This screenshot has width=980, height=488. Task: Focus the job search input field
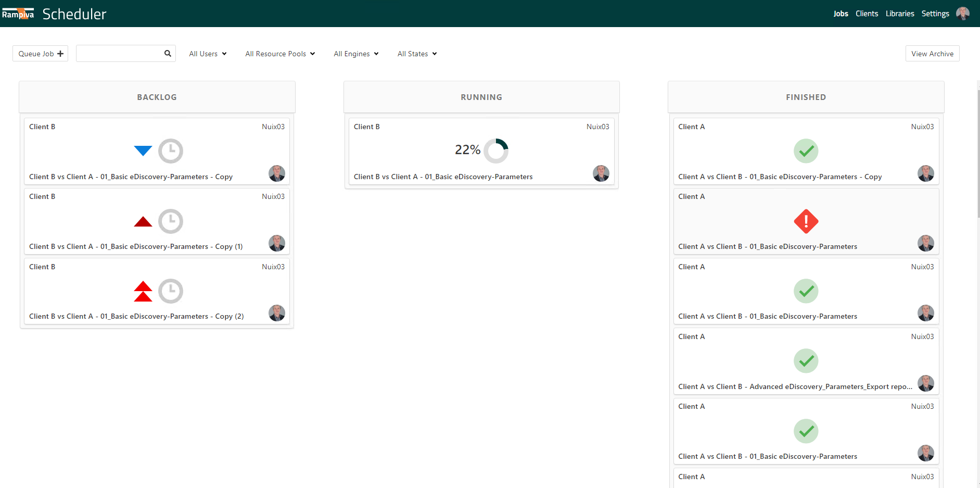(x=120, y=54)
